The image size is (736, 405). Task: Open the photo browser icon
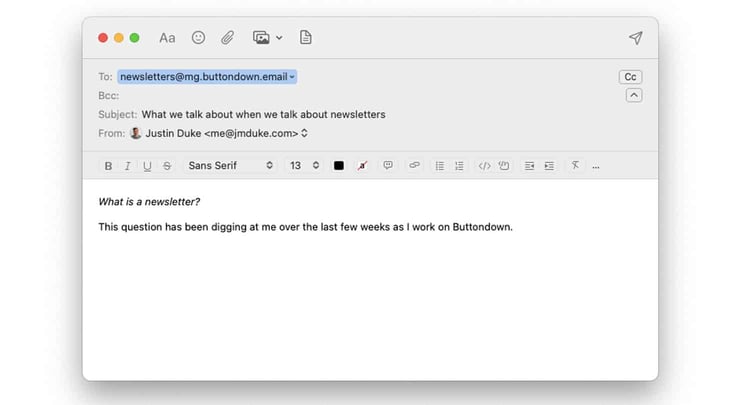[x=261, y=38]
